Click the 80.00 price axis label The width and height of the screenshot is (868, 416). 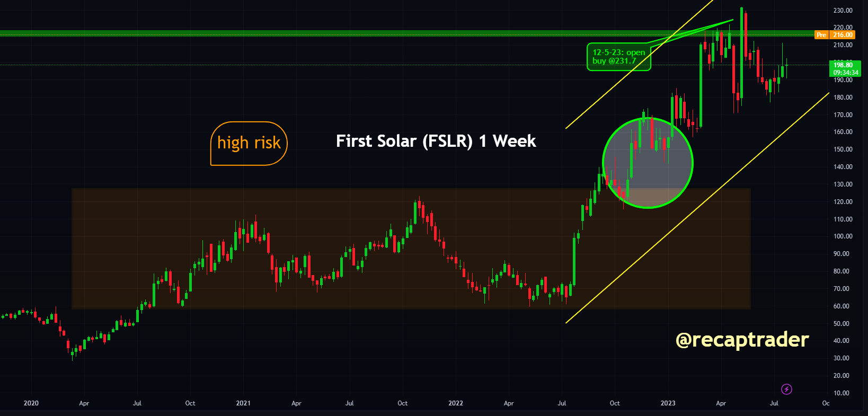843,271
